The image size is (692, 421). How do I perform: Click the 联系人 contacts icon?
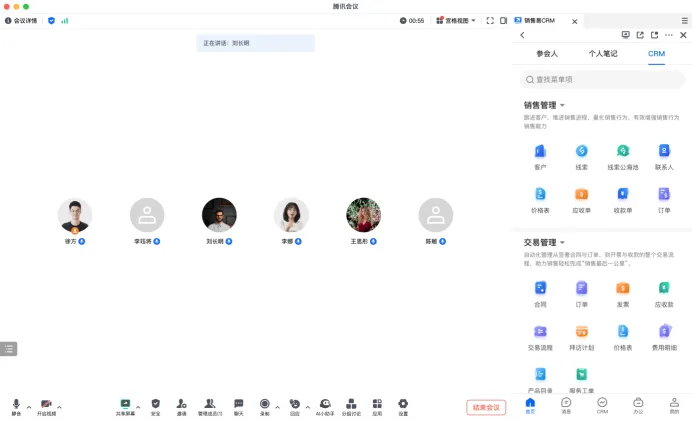pos(664,152)
